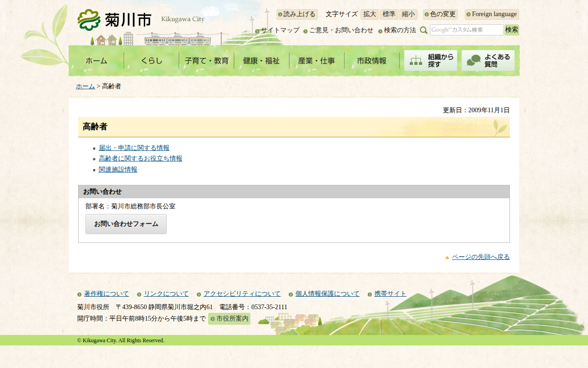Open 携帯サイト footer link
Screen dimensions: 588x368
pos(390,294)
